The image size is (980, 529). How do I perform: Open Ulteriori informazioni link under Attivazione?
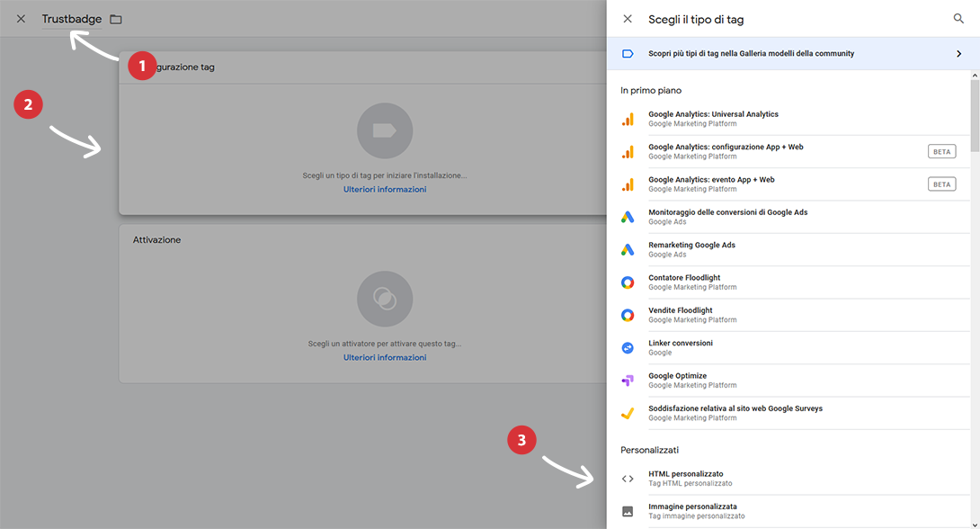pos(385,358)
